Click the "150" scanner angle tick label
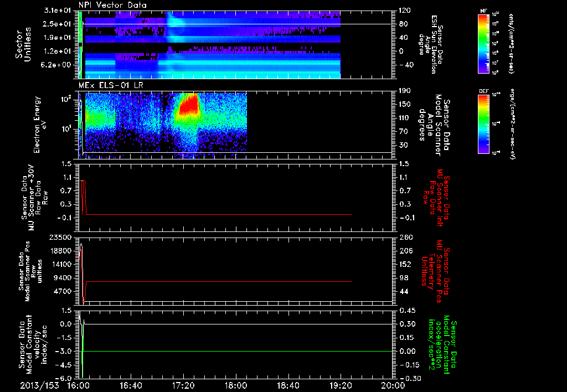Viewport: 567px width, 392px height. [405, 104]
